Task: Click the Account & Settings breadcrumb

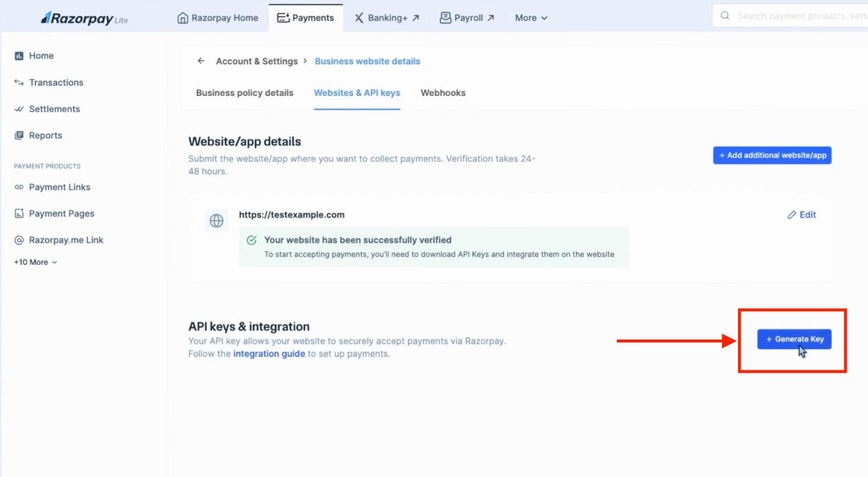Action: [257, 61]
